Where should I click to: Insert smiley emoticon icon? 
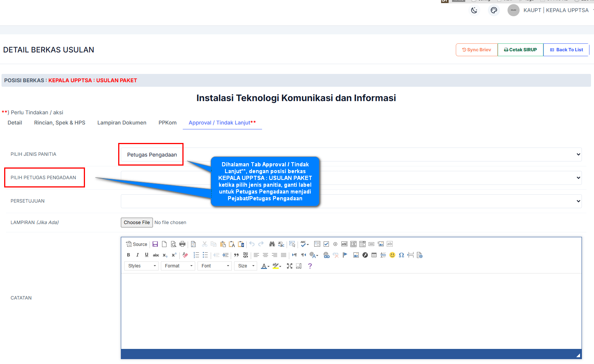click(392, 255)
